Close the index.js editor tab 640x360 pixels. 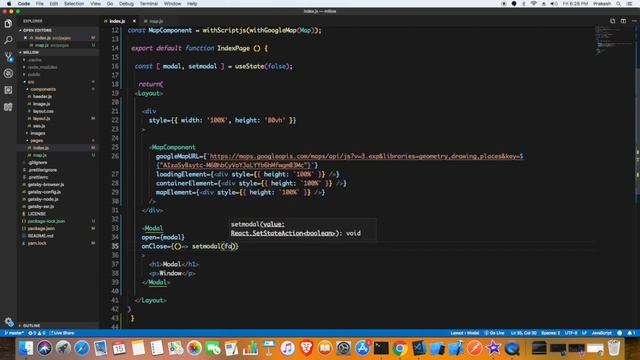click(134, 21)
